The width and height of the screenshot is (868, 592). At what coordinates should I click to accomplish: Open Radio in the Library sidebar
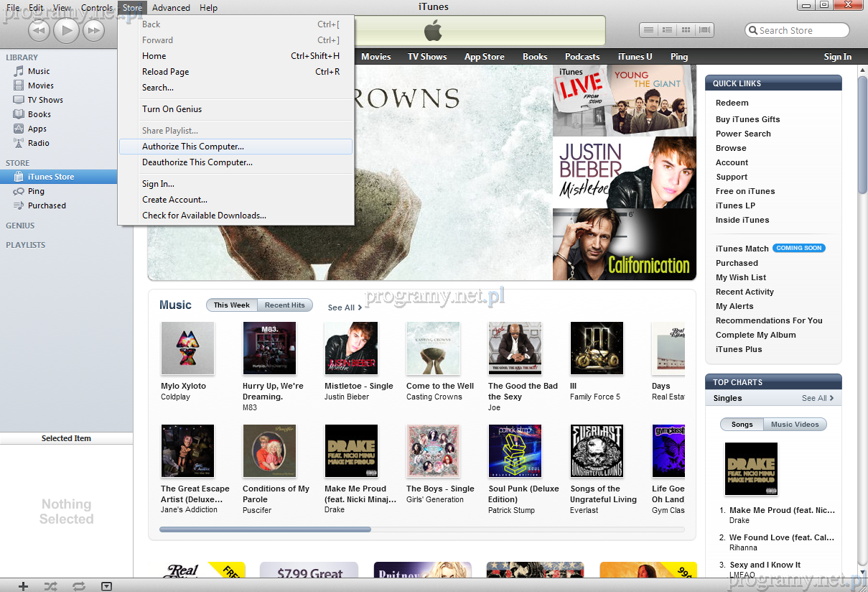point(39,143)
